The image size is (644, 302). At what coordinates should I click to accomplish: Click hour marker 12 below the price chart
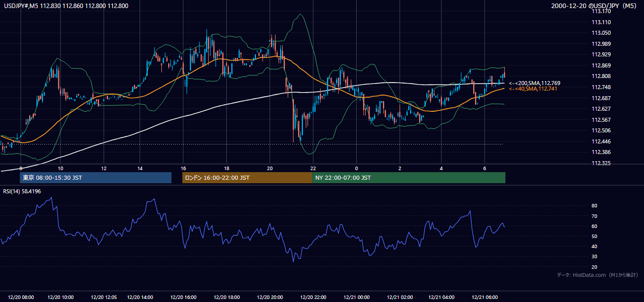104,168
